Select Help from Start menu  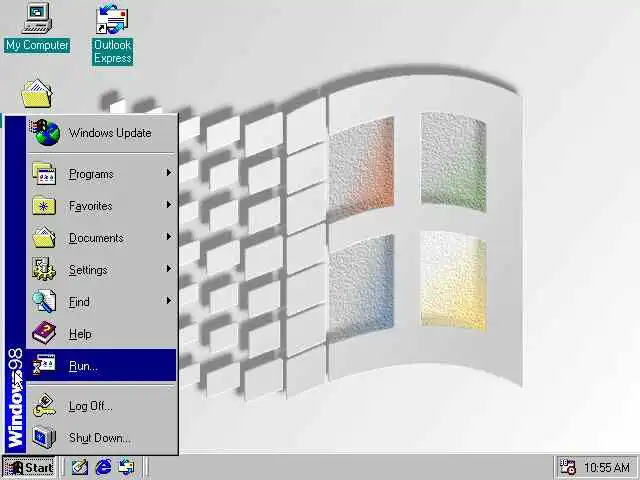[101, 333]
